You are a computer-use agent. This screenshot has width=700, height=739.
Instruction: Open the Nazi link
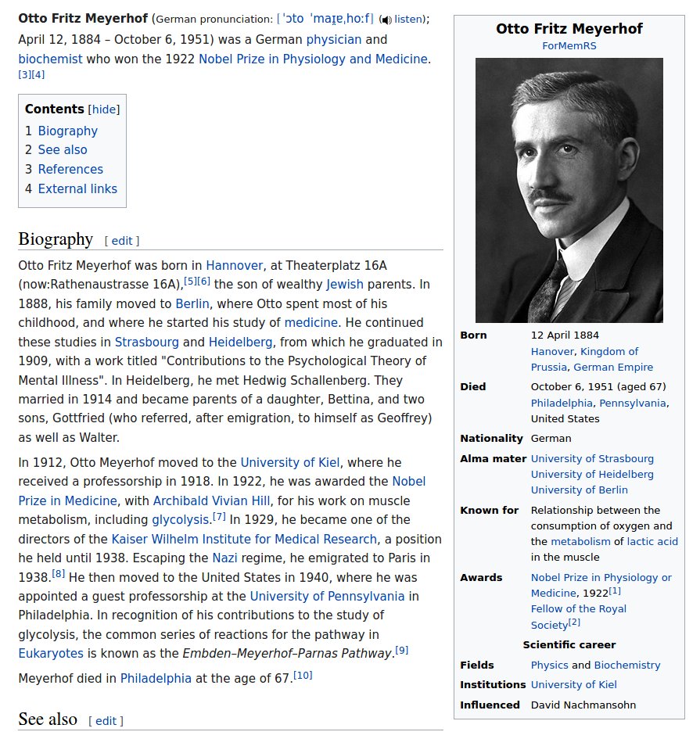pyautogui.click(x=224, y=558)
